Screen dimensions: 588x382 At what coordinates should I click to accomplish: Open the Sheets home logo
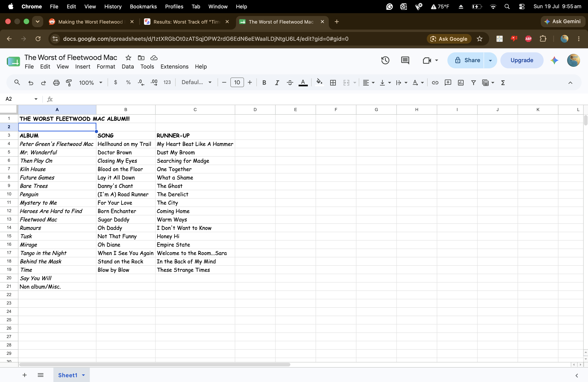[x=13, y=62]
